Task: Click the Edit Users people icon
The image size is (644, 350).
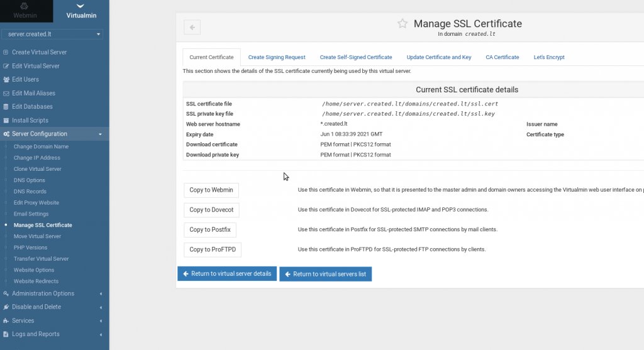Action: point(6,80)
